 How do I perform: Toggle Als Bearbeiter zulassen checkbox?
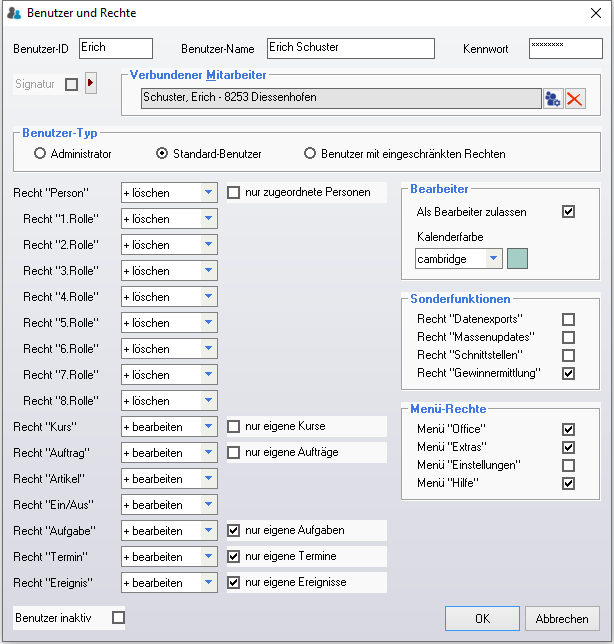point(568,212)
